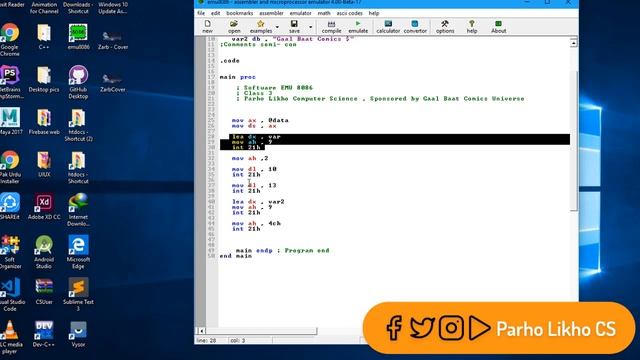Run the emulate toolbar button

coord(358,27)
